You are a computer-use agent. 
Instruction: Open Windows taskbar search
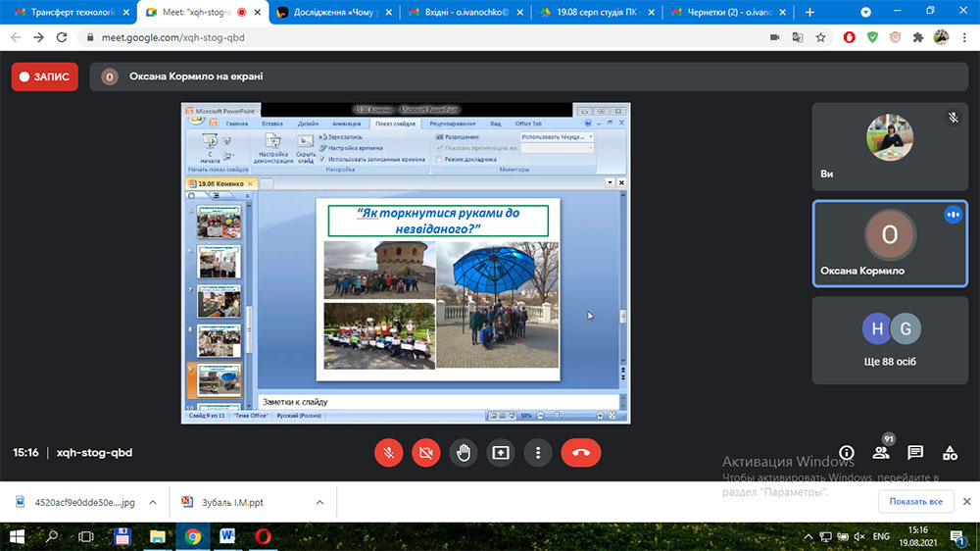tap(52, 536)
